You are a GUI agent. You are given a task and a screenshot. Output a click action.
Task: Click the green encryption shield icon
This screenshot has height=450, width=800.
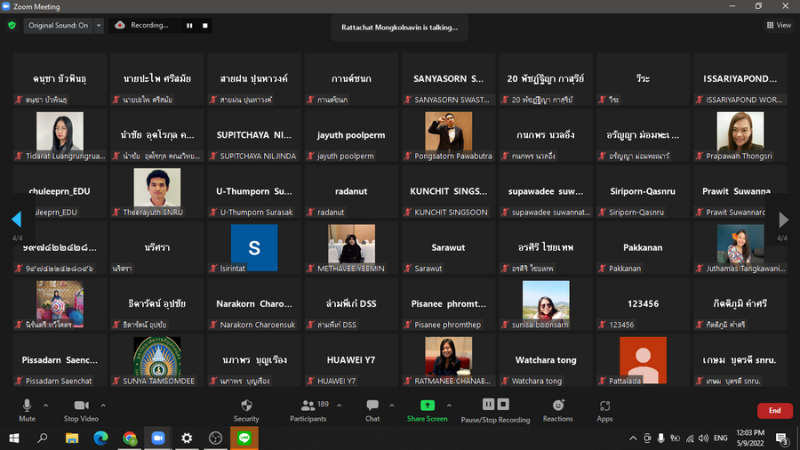(x=12, y=25)
